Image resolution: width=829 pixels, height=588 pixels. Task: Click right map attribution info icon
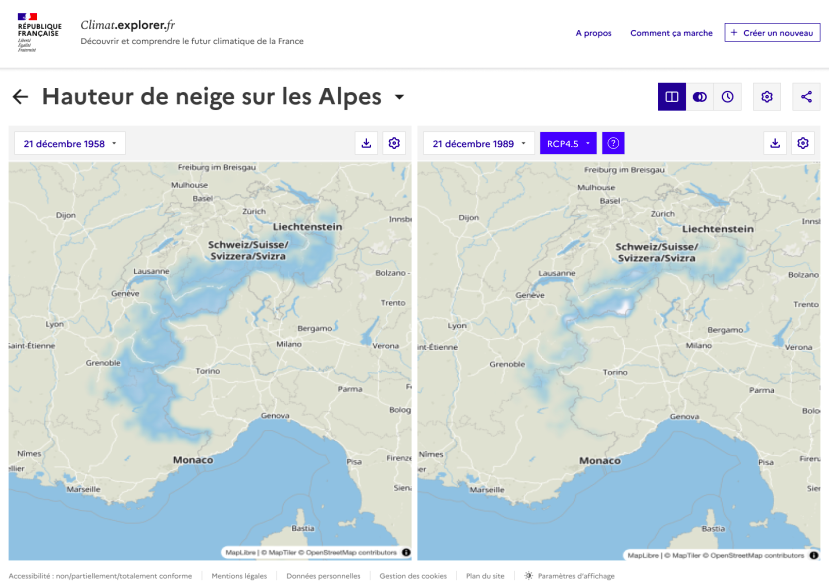pyautogui.click(x=814, y=555)
